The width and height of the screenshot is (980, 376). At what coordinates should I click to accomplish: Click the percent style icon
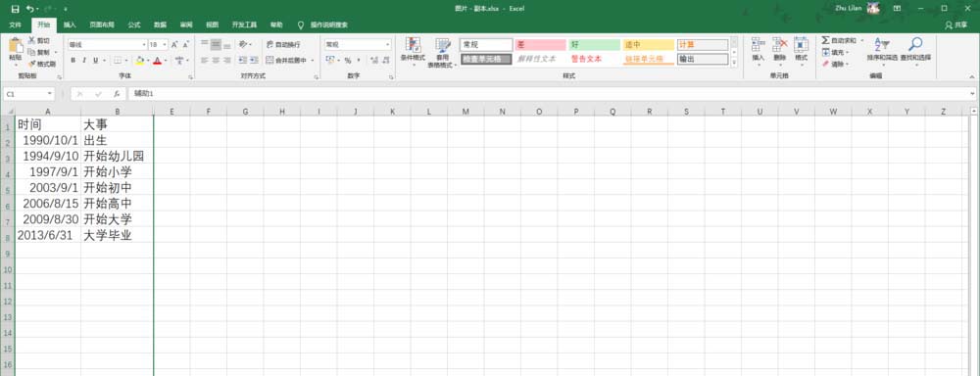coord(348,61)
